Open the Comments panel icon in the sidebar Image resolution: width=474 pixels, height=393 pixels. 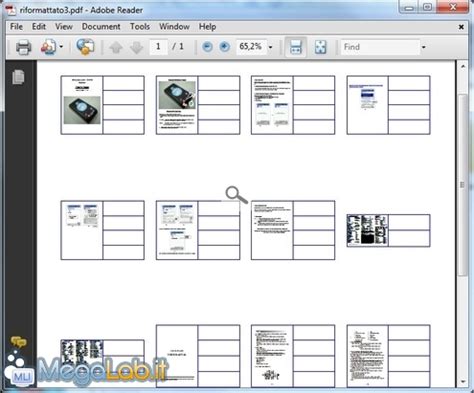click(x=19, y=342)
